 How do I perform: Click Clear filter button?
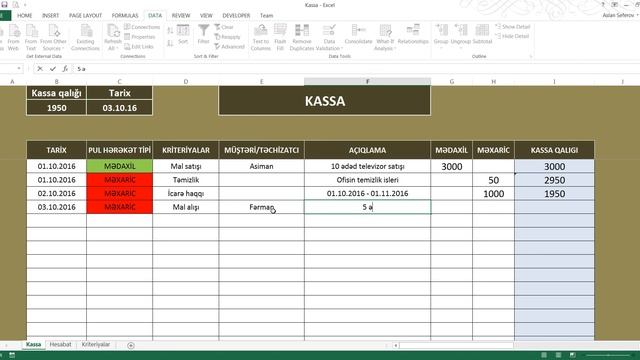[x=224, y=27]
